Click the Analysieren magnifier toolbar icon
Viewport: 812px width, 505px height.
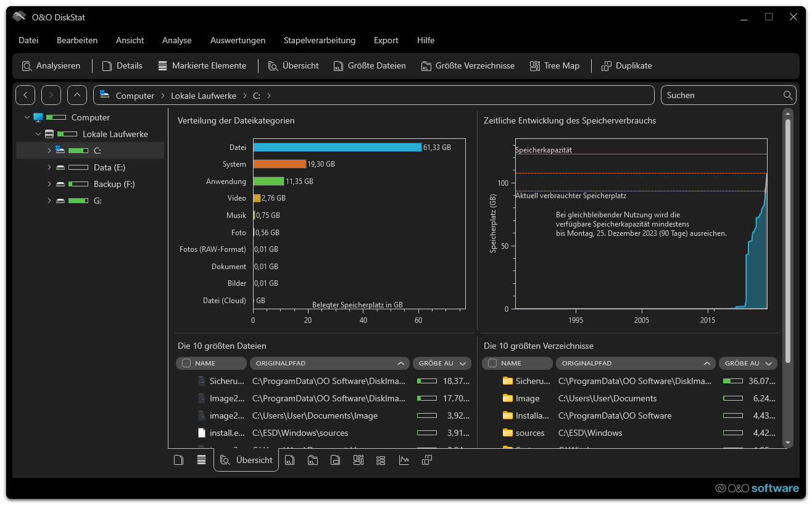[27, 66]
